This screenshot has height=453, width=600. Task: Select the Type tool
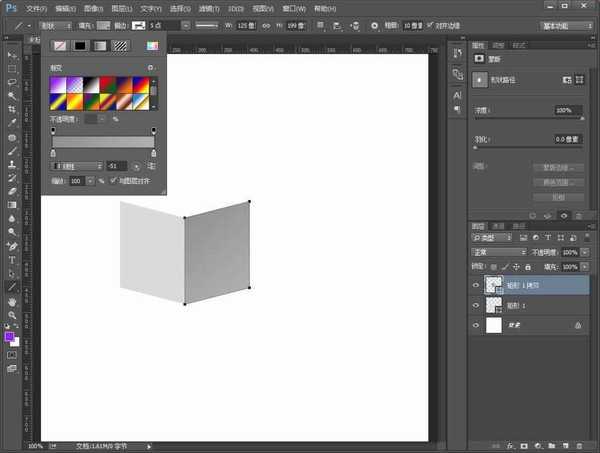pyautogui.click(x=12, y=259)
